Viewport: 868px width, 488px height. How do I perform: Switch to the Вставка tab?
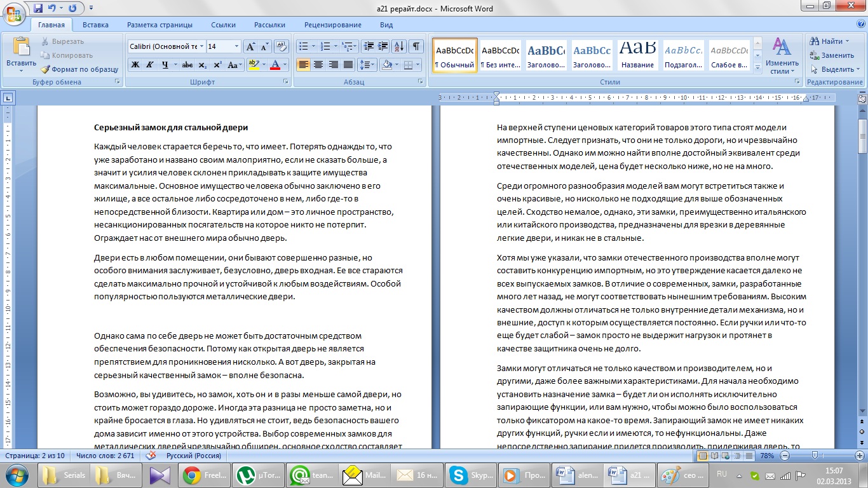(x=95, y=25)
